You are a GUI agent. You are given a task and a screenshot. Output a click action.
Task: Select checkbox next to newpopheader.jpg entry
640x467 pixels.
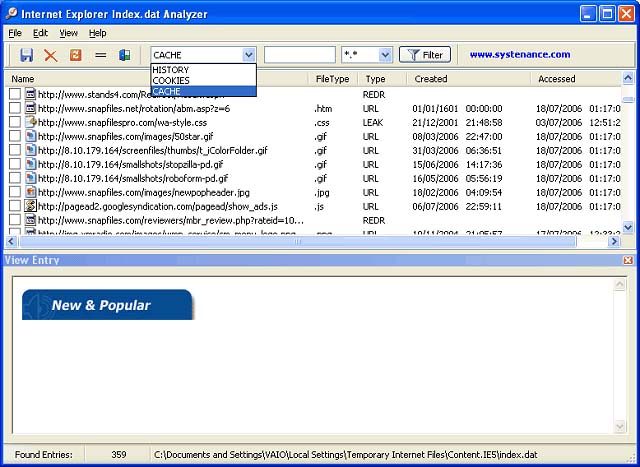click(x=15, y=192)
